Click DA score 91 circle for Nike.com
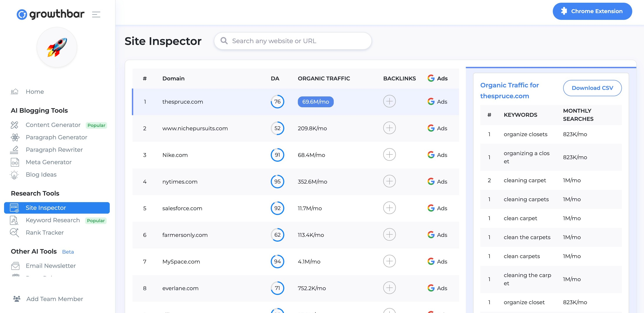The height and width of the screenshot is (313, 644). pos(277,155)
